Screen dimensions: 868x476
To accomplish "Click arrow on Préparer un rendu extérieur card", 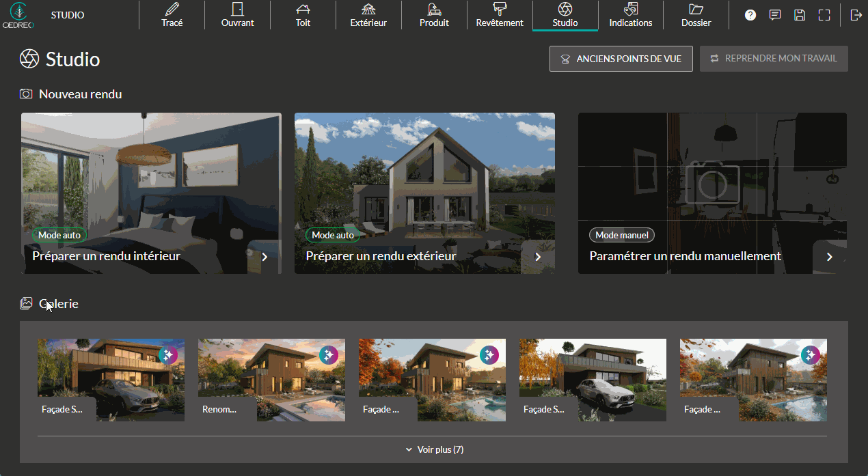I will pyautogui.click(x=538, y=257).
